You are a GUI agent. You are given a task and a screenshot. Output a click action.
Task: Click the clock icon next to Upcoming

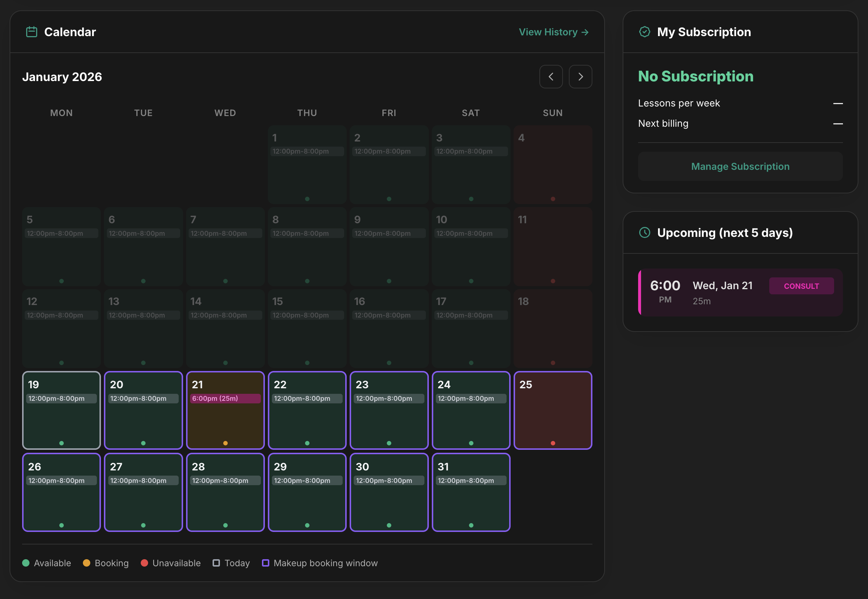pyautogui.click(x=645, y=233)
